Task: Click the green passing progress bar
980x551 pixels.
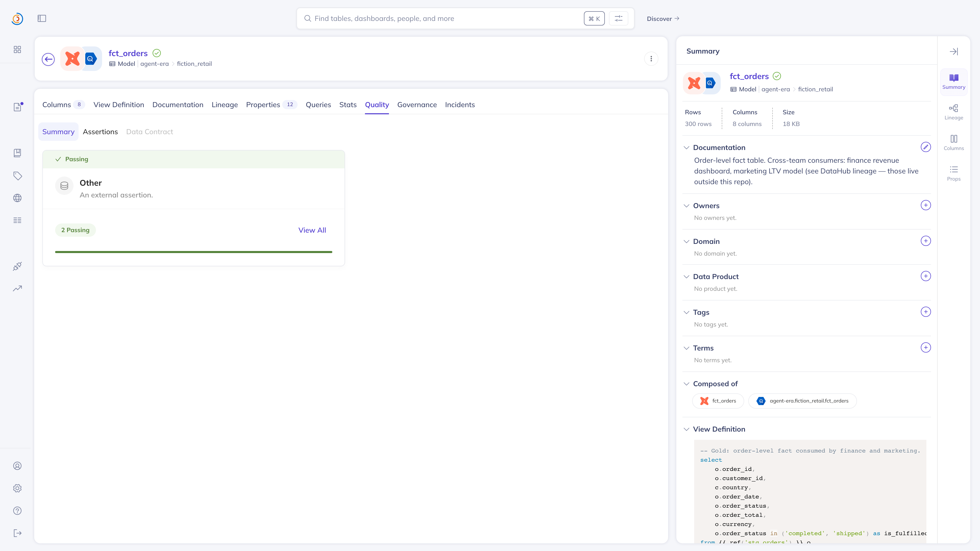Action: 194,252
